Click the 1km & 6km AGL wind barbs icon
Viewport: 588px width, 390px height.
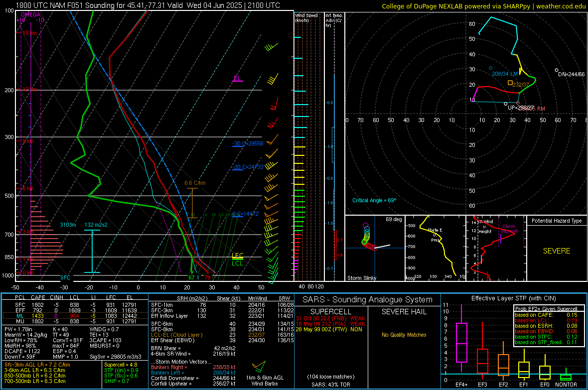tap(259, 367)
